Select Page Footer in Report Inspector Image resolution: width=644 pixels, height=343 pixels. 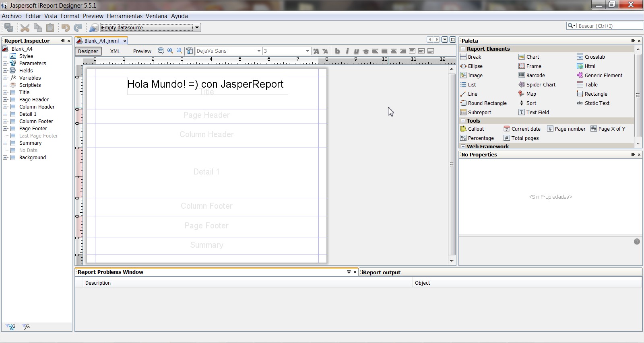coord(33,129)
